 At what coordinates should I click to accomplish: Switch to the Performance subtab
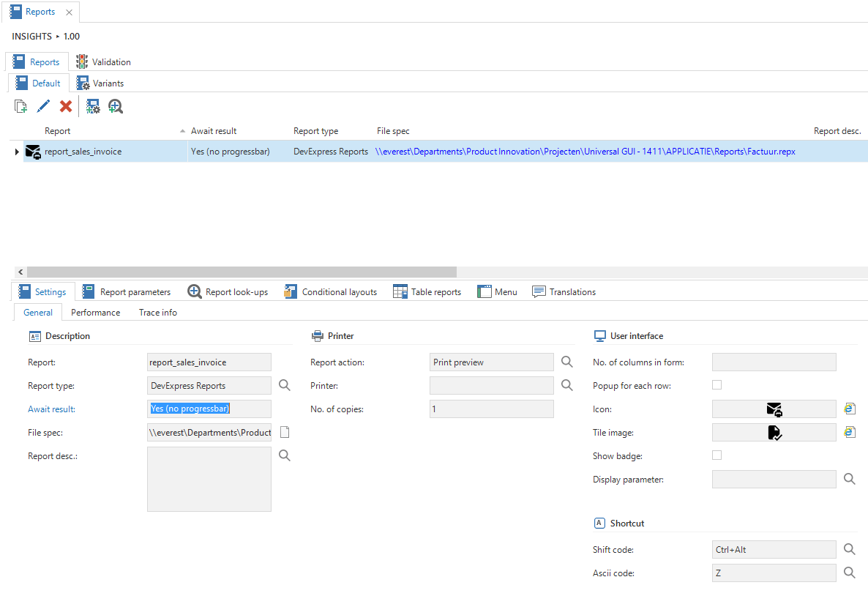click(95, 313)
